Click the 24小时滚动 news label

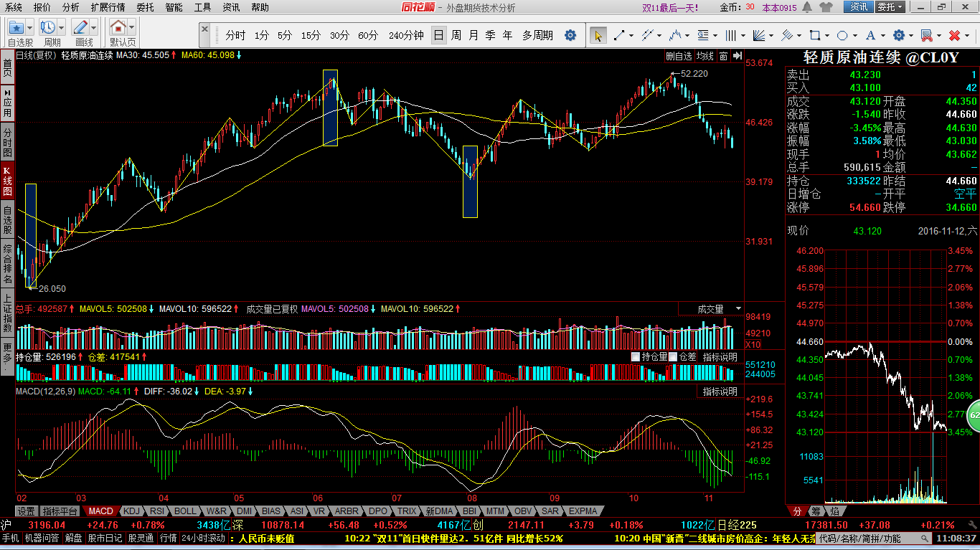pos(204,538)
